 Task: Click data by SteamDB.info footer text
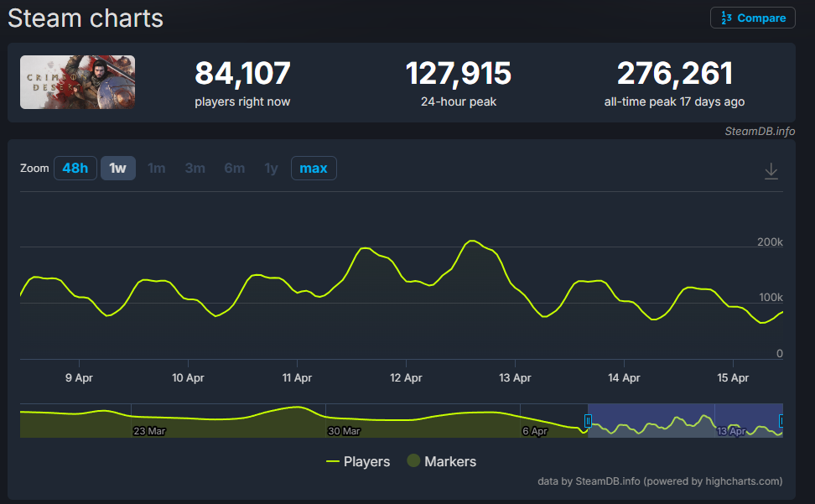(660, 481)
